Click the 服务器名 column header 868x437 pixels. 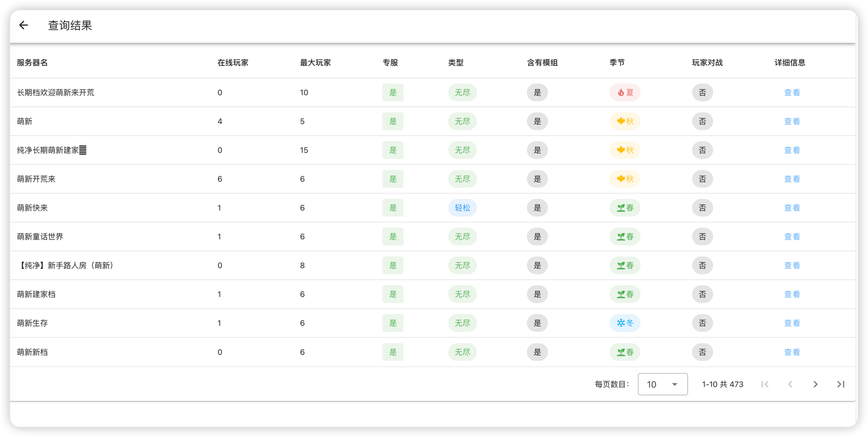click(32, 63)
